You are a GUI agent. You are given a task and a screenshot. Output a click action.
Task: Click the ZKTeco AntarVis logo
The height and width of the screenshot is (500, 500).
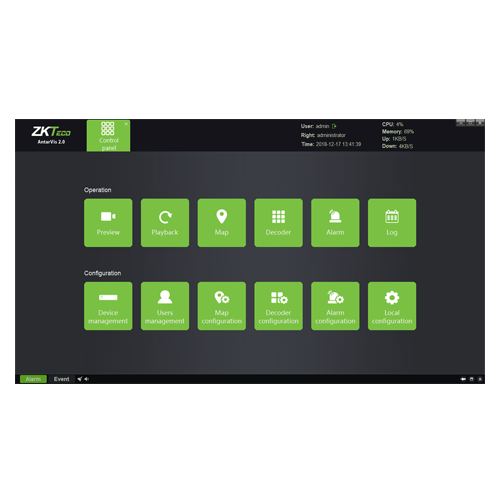[x=51, y=135]
